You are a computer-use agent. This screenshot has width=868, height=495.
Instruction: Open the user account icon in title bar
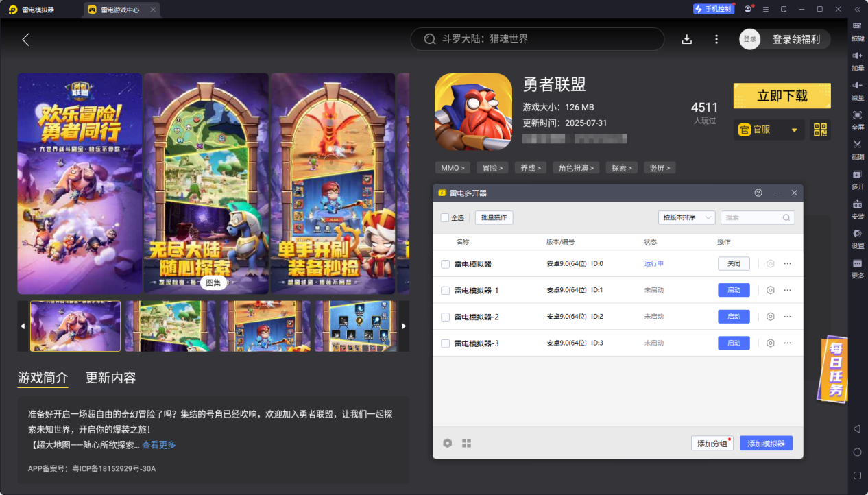[747, 9]
